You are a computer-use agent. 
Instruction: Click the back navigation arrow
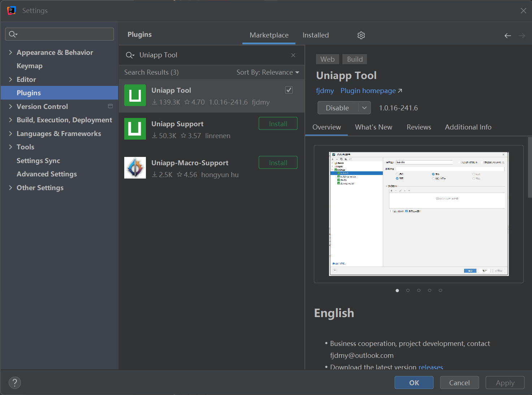point(508,35)
